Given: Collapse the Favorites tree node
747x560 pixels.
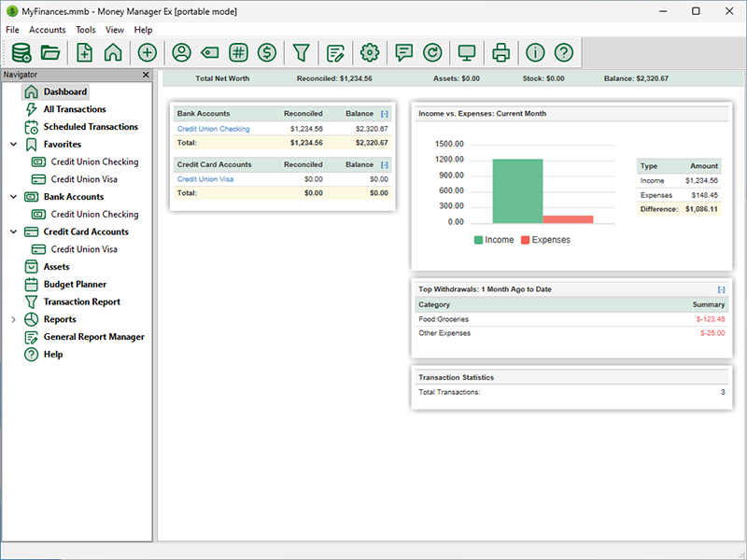Looking at the screenshot, I should point(13,145).
